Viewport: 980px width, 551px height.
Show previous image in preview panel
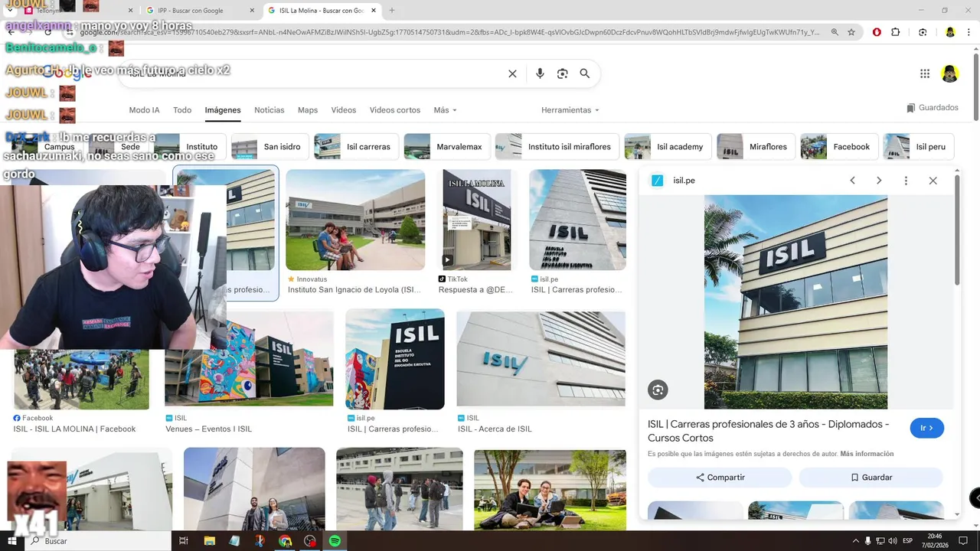coord(852,181)
